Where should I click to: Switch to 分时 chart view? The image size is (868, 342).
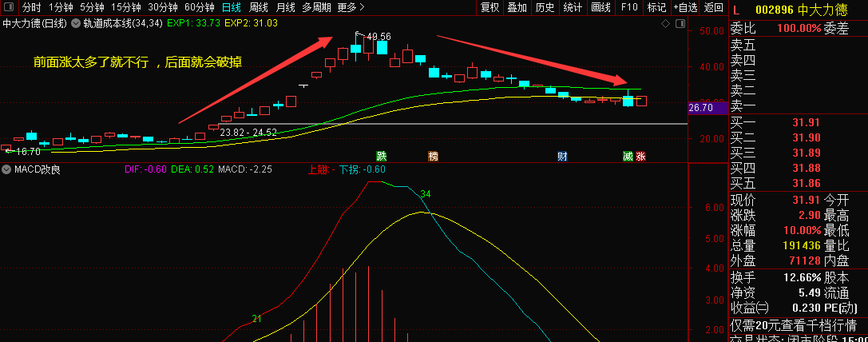point(32,8)
